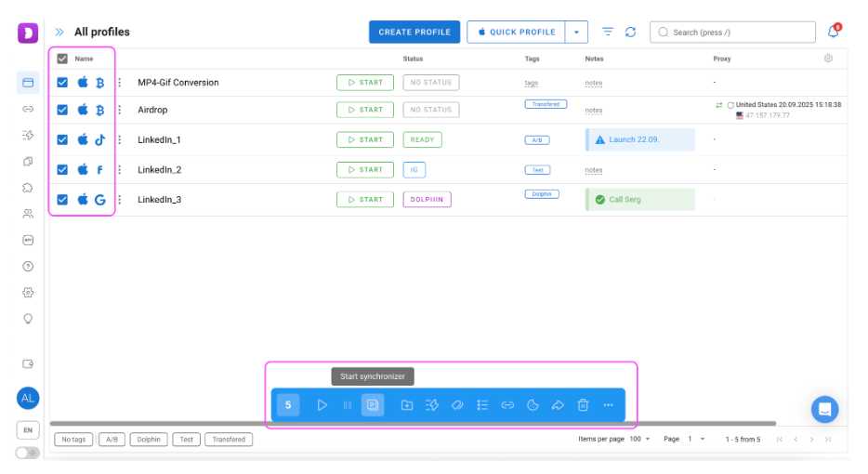Uncheck the Airdrop profile checkbox
868x474 pixels.
coord(62,110)
